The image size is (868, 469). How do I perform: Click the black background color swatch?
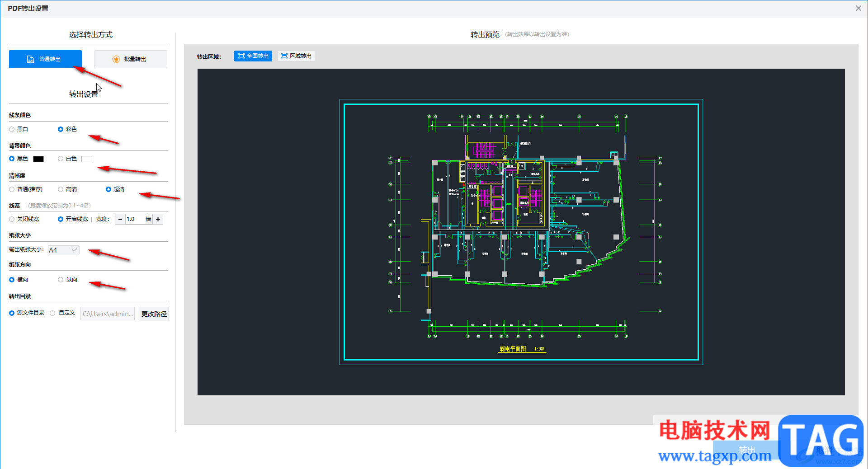38,159
